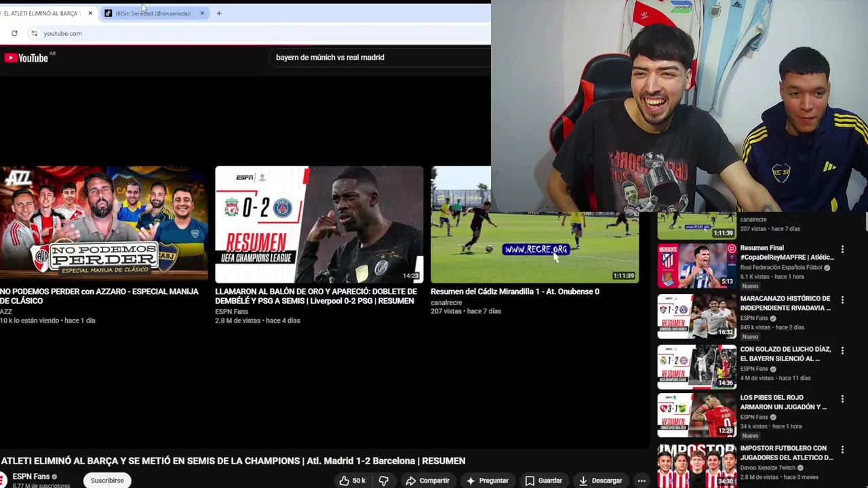Open Resumen Final CopaDelReyMAPFRE sidebar thumbnail
The width and height of the screenshot is (868, 488).
click(696, 266)
